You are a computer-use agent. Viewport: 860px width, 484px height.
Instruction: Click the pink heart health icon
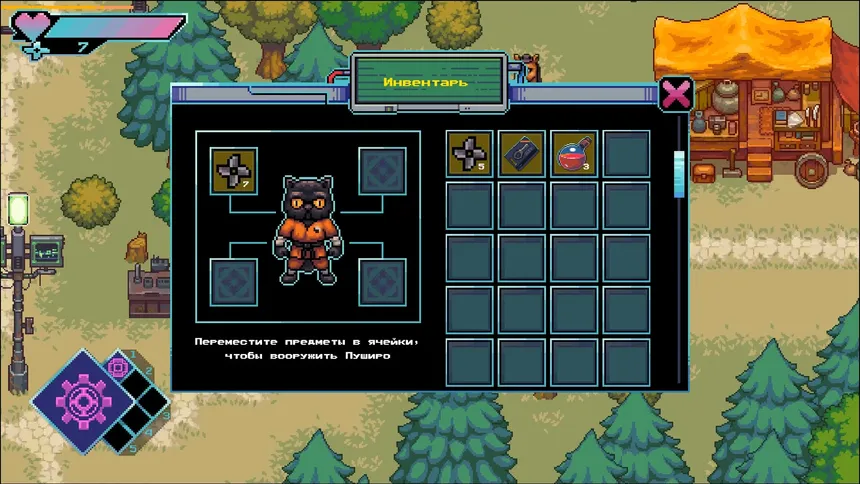[31, 26]
